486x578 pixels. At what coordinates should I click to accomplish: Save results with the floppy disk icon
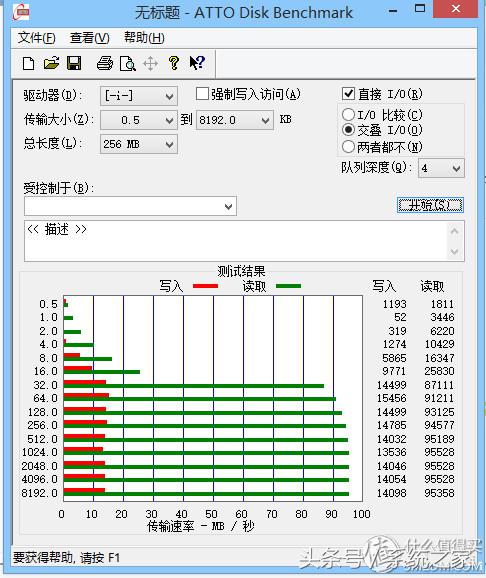pos(74,63)
